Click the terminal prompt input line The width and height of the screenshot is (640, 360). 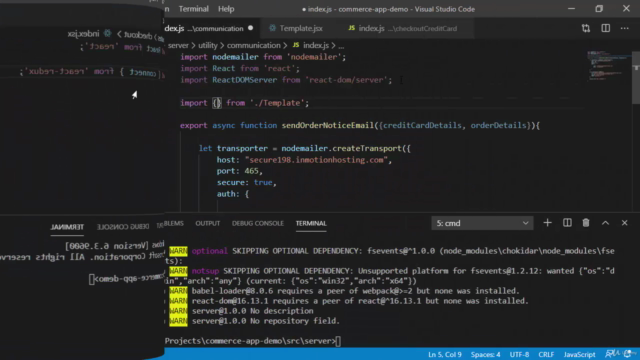(252, 341)
